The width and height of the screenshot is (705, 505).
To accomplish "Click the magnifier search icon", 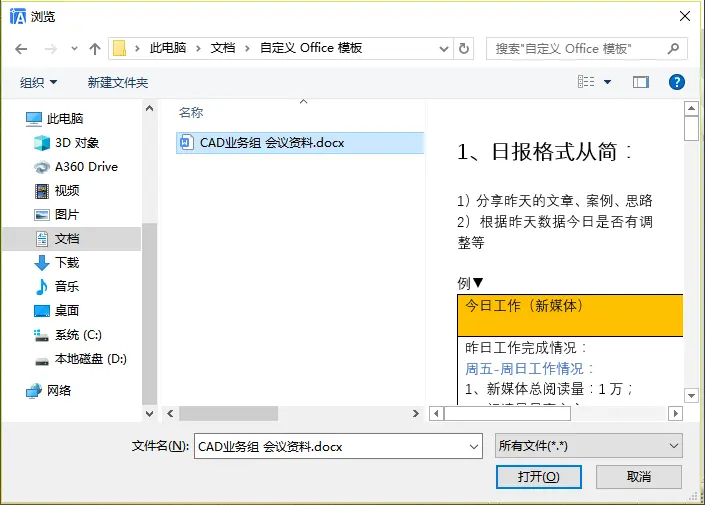I will pos(673,48).
